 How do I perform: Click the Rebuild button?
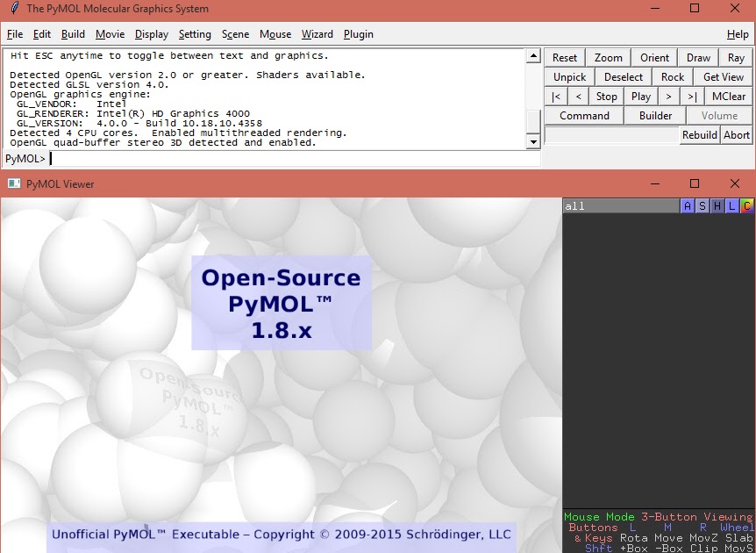click(x=700, y=135)
